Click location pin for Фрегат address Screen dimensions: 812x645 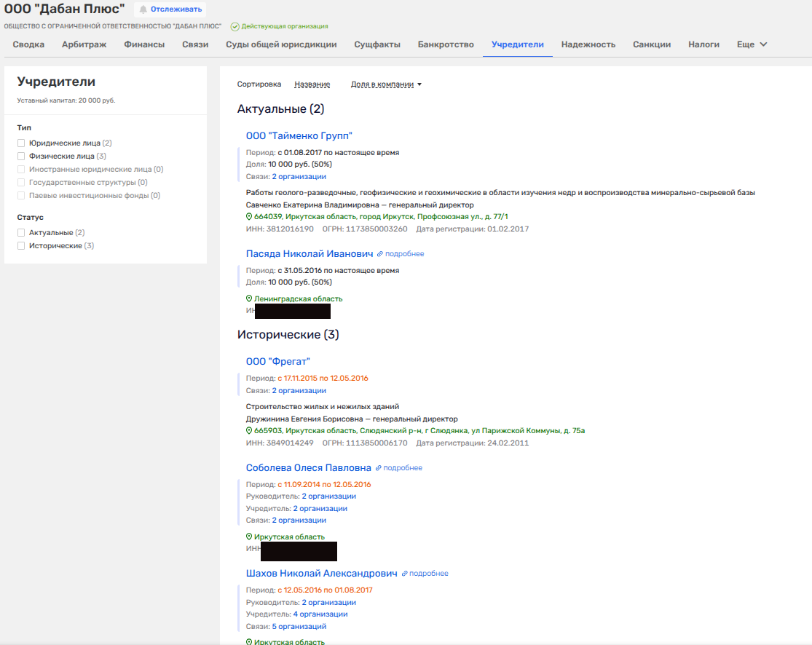(x=249, y=431)
